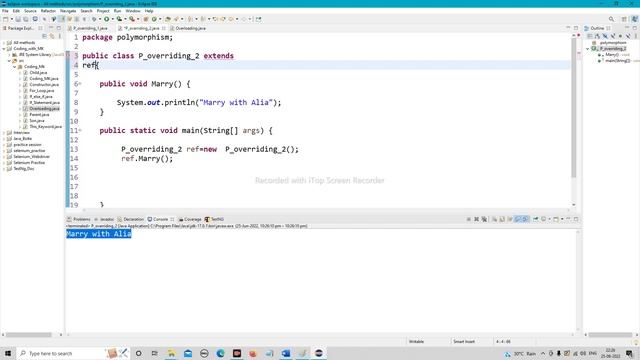The image size is (640, 360).
Task: Open the Refactor menu
Action: tap(48, 11)
